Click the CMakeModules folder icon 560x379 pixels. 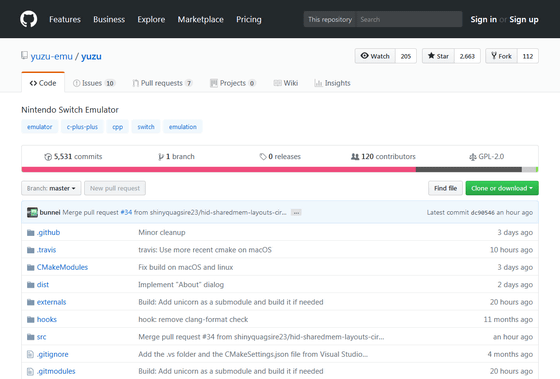click(x=31, y=268)
